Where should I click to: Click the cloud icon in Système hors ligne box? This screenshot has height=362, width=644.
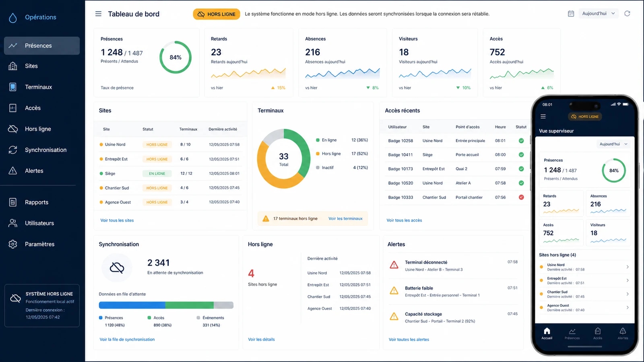point(15,298)
